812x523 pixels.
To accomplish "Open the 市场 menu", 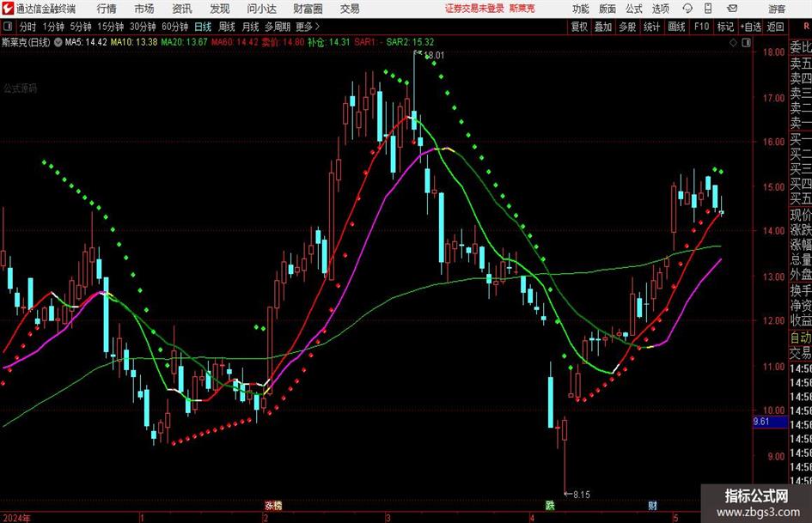I will [144, 9].
